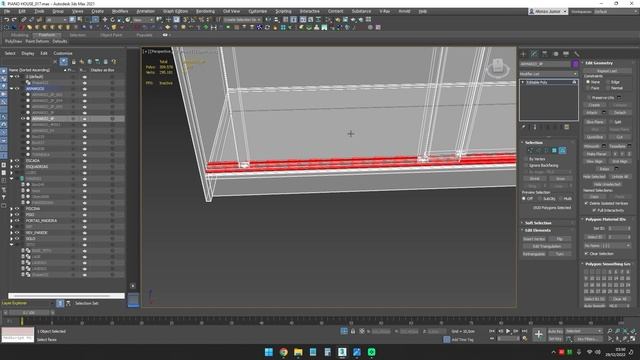640x360 pixels.
Task: Select SubObj preview selection radio button
Action: tap(540, 199)
